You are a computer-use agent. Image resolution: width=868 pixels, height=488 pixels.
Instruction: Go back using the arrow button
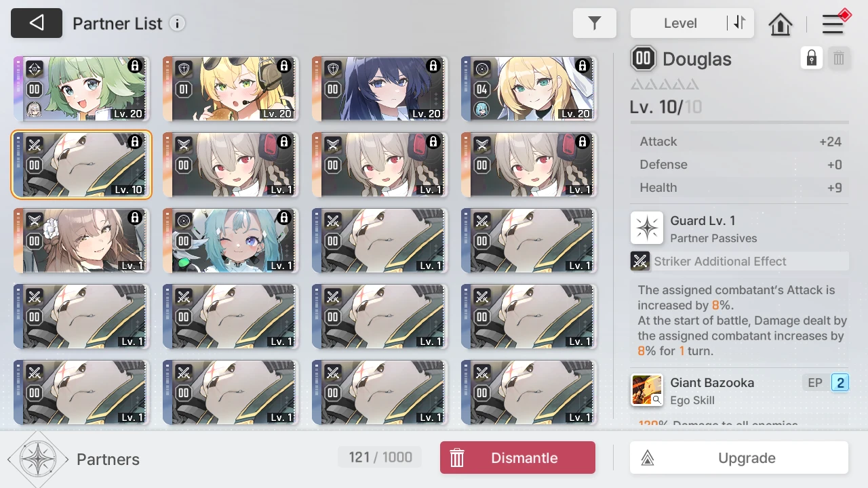pos(37,23)
